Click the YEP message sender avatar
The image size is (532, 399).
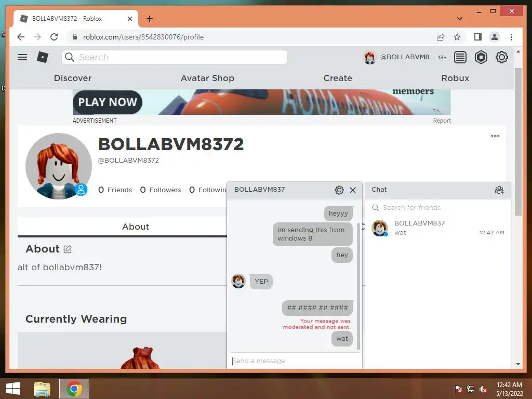238,281
